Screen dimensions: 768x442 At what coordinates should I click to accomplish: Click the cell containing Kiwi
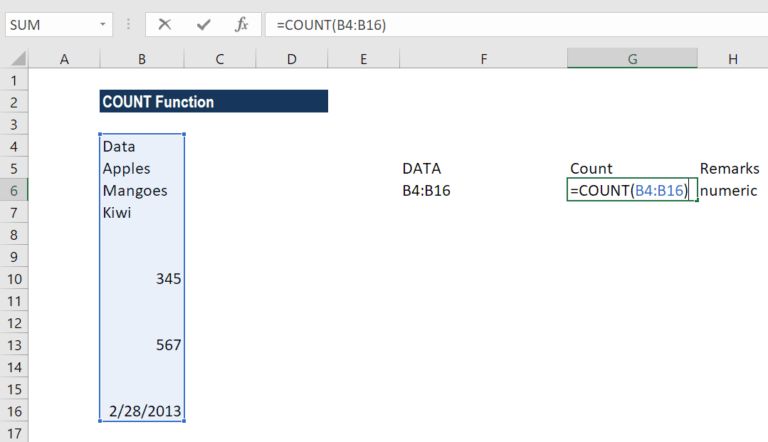click(x=142, y=212)
